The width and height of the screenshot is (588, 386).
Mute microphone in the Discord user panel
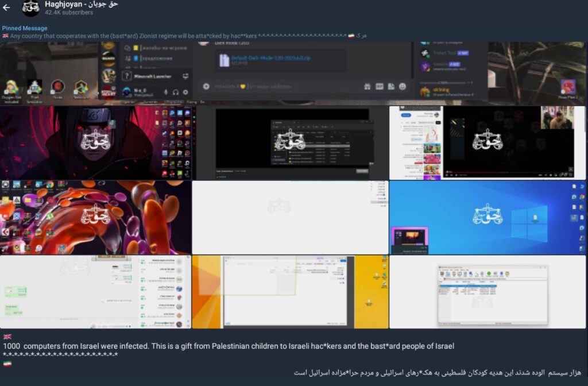(x=167, y=92)
